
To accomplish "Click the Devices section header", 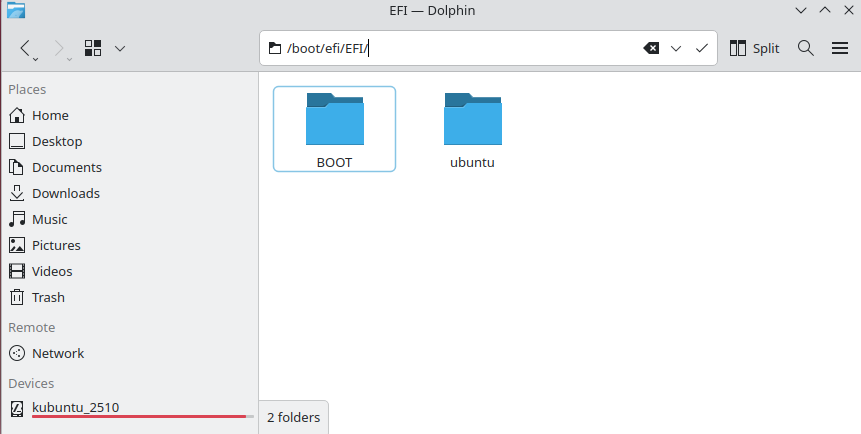I will (31, 383).
